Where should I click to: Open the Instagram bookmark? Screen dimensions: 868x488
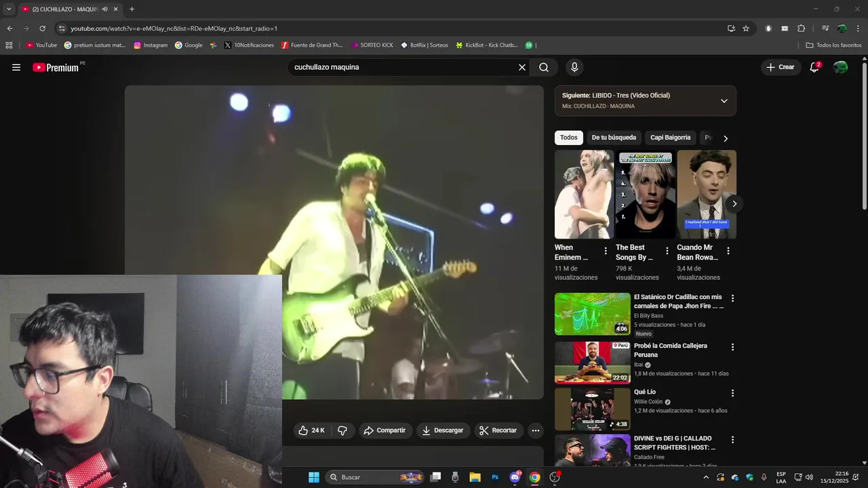coord(151,45)
